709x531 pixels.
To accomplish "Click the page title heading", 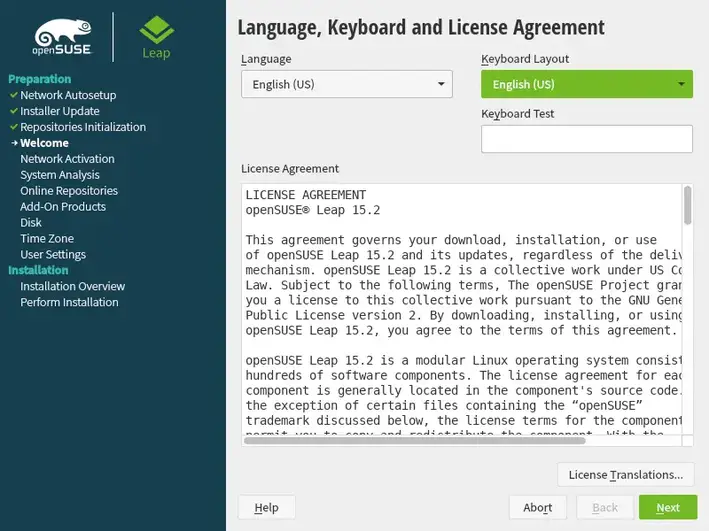I will click(421, 28).
